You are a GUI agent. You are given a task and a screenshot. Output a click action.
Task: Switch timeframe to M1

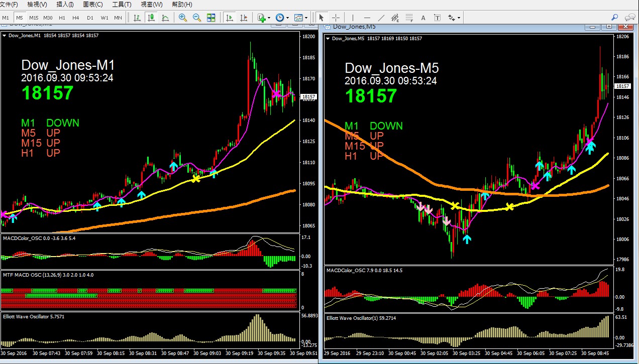click(x=6, y=18)
